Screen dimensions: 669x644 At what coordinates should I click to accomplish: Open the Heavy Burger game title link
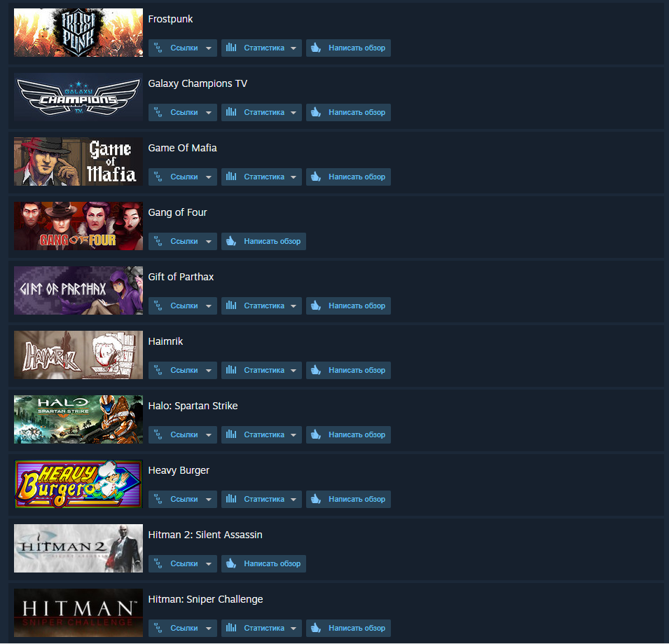point(179,470)
